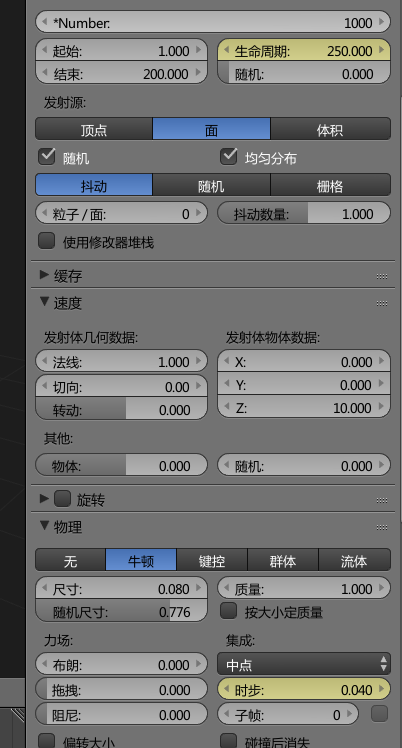Grab the 旋转 panel drag grip
Screen dimensions: 402x748
[x=381, y=500]
